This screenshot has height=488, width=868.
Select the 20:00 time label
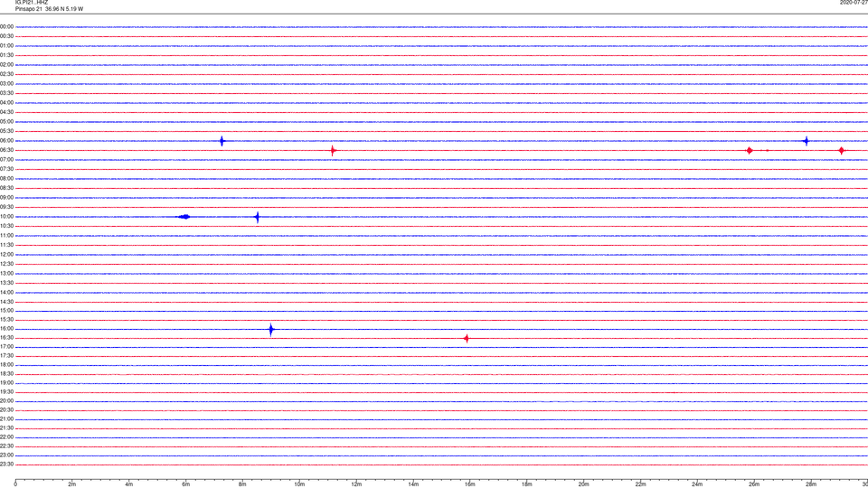pos(6,401)
